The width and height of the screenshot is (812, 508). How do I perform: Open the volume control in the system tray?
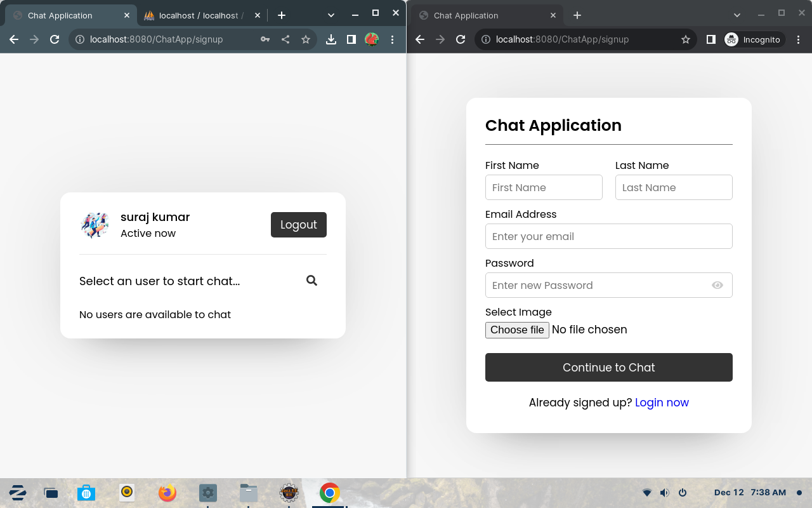(x=664, y=493)
